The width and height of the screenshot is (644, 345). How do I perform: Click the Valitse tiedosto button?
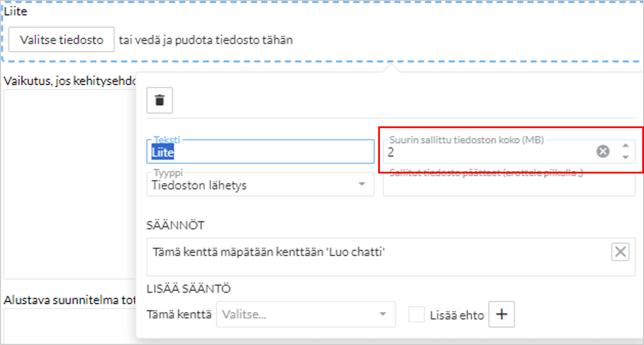coord(61,40)
